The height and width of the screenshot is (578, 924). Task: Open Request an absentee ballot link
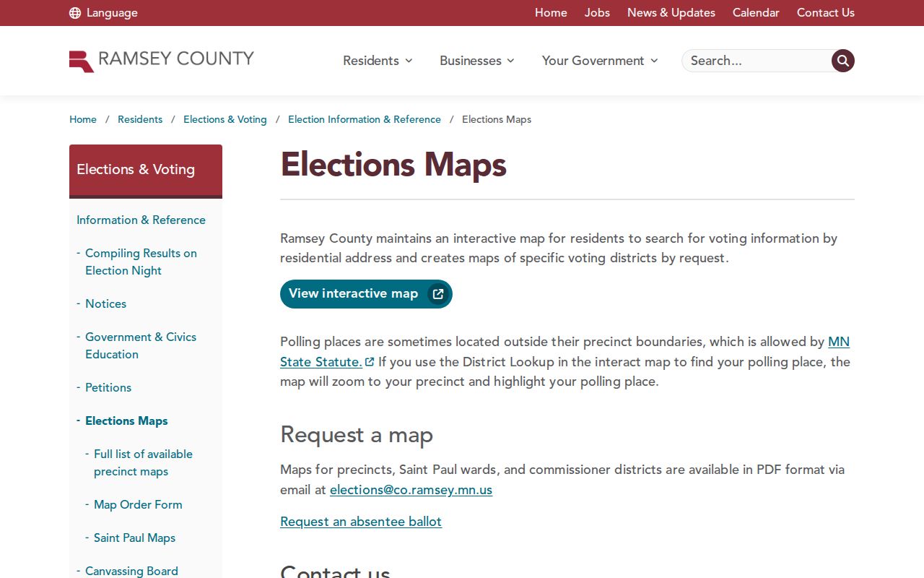tap(361, 522)
